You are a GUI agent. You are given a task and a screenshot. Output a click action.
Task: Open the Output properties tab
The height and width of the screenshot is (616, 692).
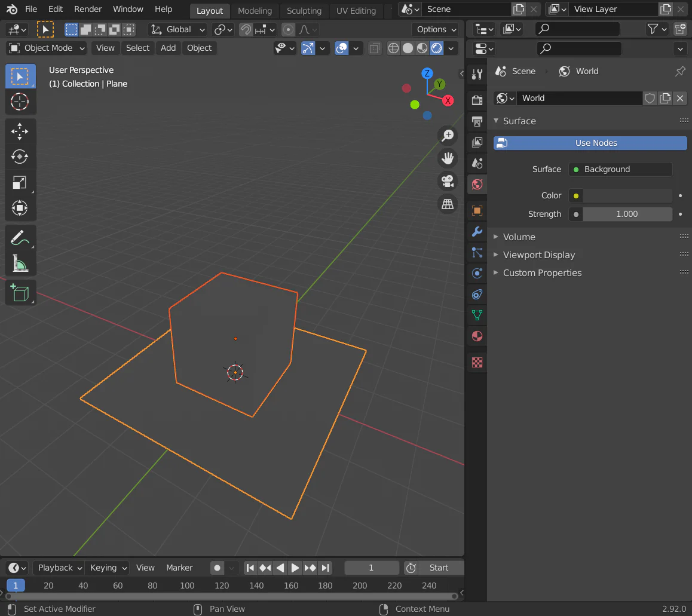click(477, 121)
